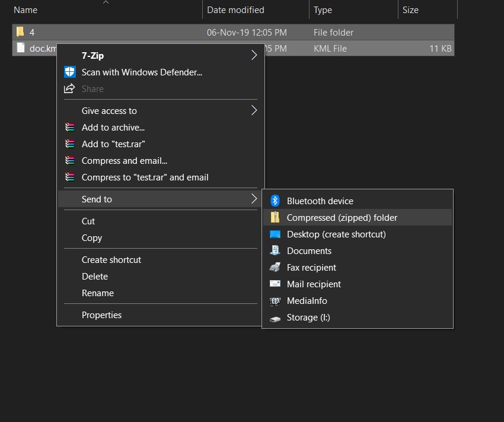Screen dimensions: 504x422
Task: Click the "11 KB" size cell
Action: pyautogui.click(x=441, y=49)
